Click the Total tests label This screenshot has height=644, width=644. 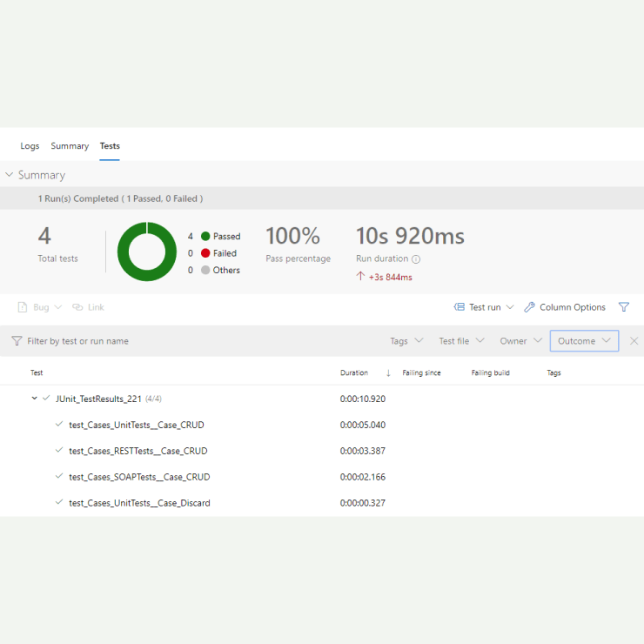(58, 258)
